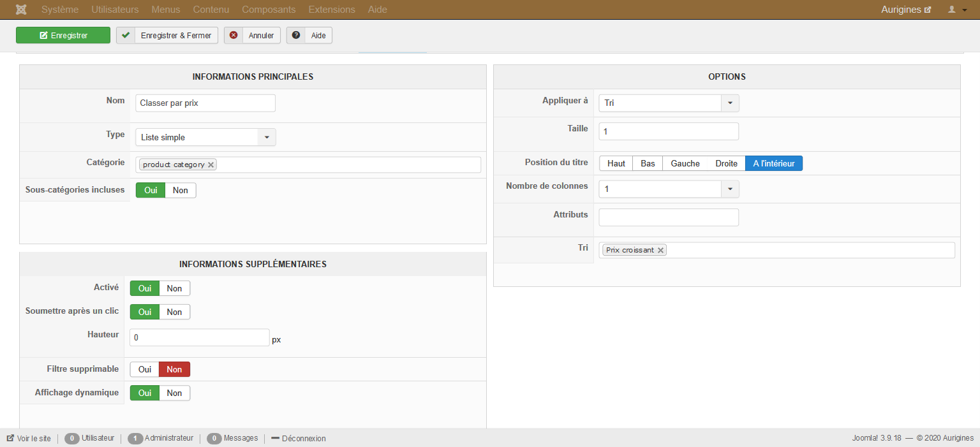The height and width of the screenshot is (447, 980).
Task: Click the Aide toolbar button
Action: click(309, 35)
